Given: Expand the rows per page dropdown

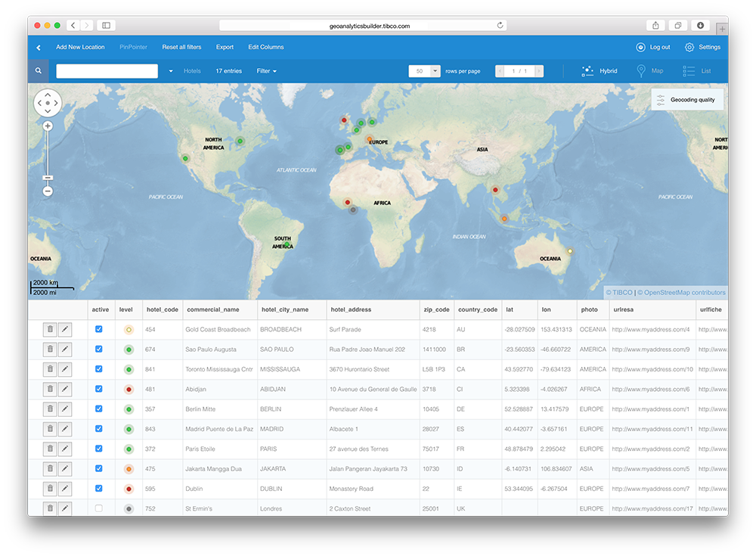Looking at the screenshot, I should [x=435, y=71].
